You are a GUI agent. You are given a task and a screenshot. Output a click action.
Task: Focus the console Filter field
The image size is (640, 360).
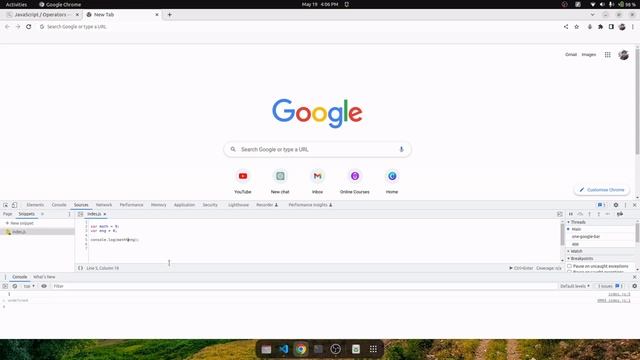coord(304,286)
